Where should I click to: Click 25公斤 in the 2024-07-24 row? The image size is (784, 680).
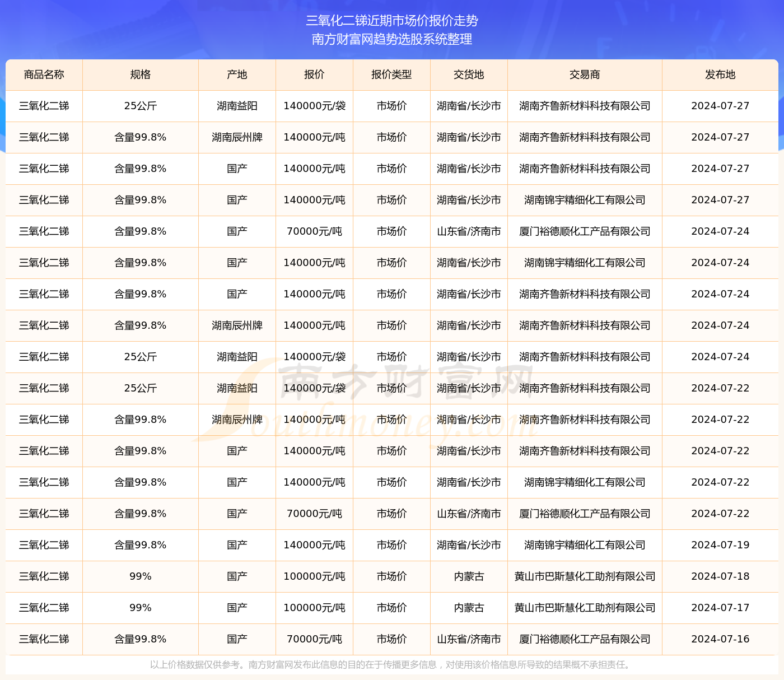tap(141, 357)
